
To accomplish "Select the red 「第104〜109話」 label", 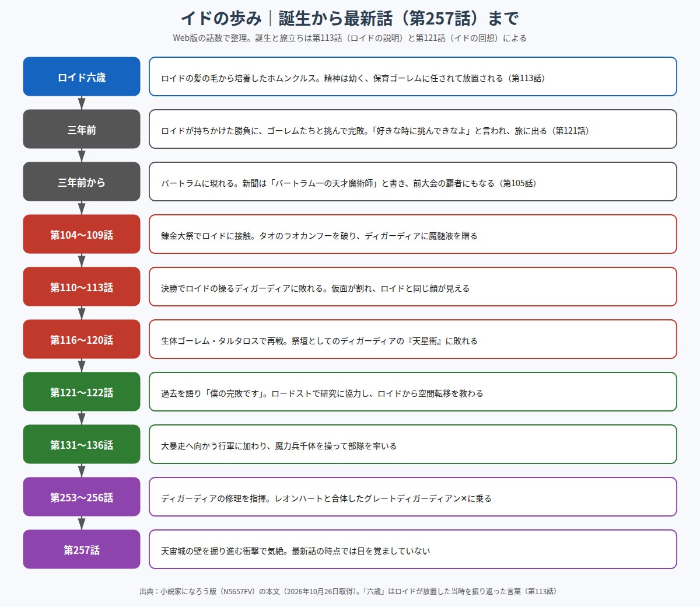I will pos(82,234).
